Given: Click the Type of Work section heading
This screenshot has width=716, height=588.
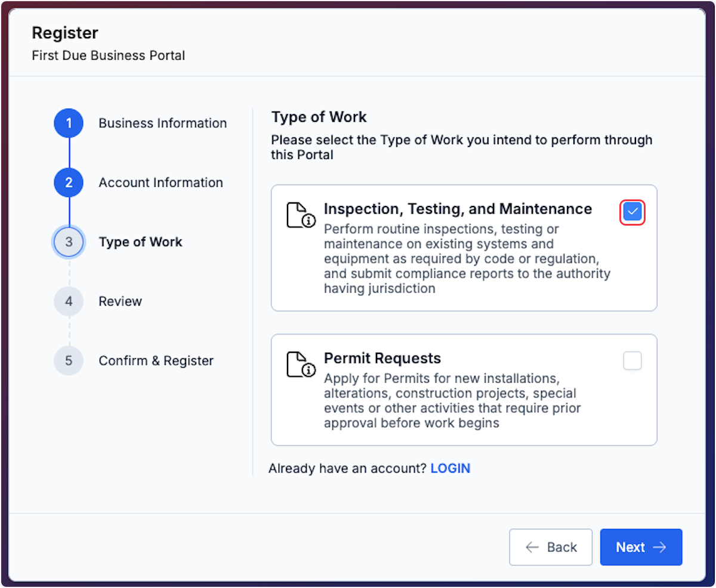Looking at the screenshot, I should (319, 117).
